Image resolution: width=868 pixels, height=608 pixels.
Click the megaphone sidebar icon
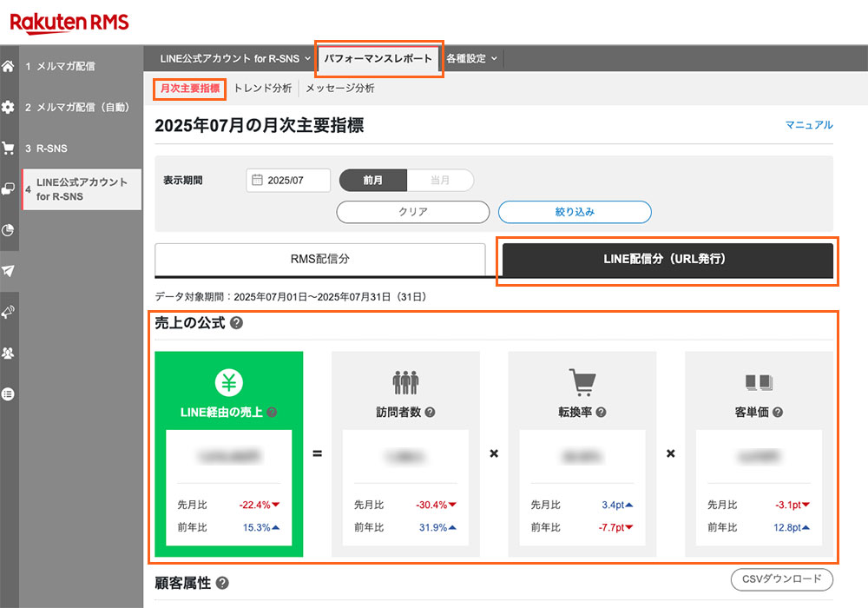coord(8,312)
